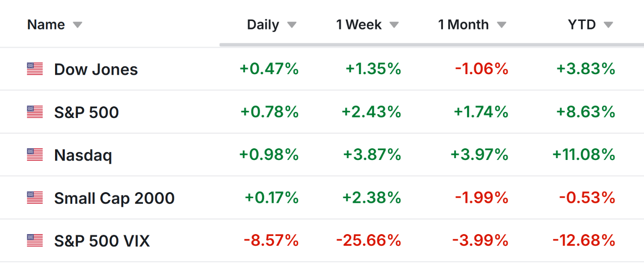Click the sort arrow next to 1 Week

pyautogui.click(x=394, y=25)
